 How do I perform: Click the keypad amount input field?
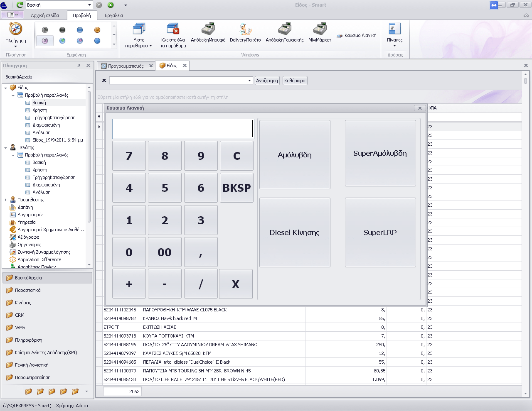pos(182,129)
